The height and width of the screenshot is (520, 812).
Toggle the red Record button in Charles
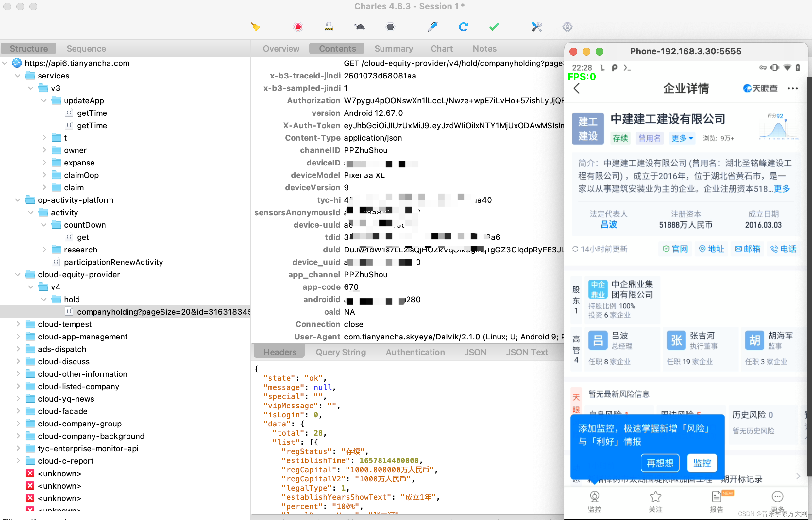[x=298, y=27]
